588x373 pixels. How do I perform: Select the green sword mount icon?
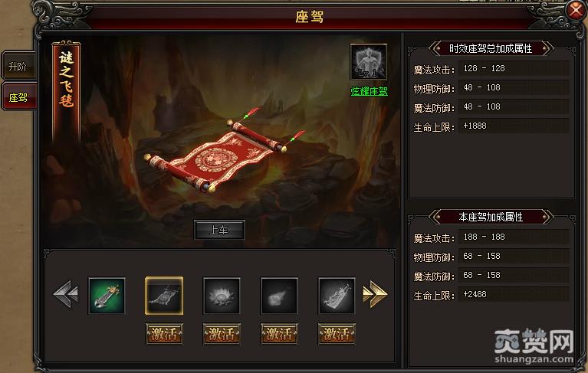click(107, 296)
